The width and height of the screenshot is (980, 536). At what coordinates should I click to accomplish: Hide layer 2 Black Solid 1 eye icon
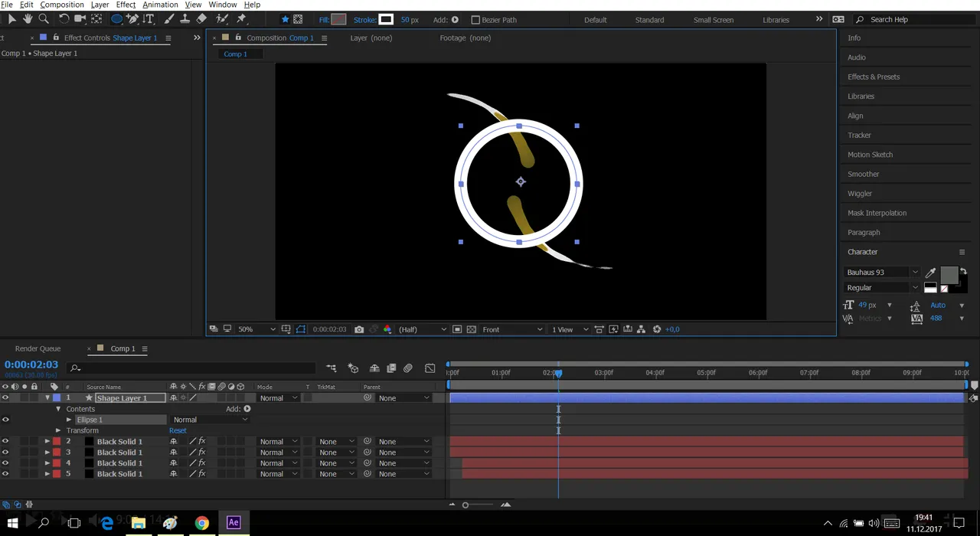5,442
